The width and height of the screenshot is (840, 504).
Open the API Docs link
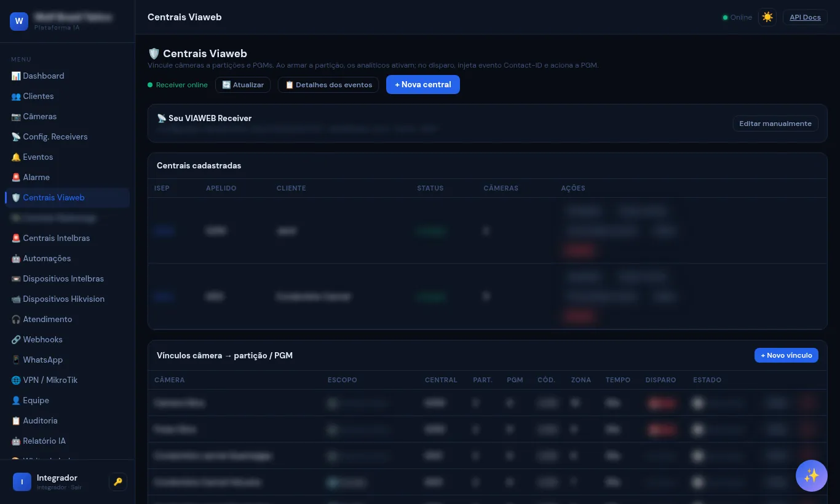pos(805,17)
